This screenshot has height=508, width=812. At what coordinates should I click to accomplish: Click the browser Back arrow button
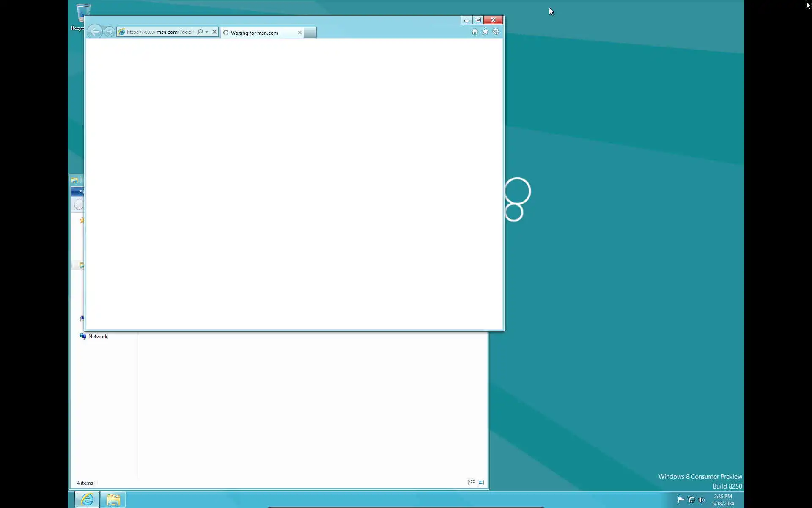click(95, 32)
